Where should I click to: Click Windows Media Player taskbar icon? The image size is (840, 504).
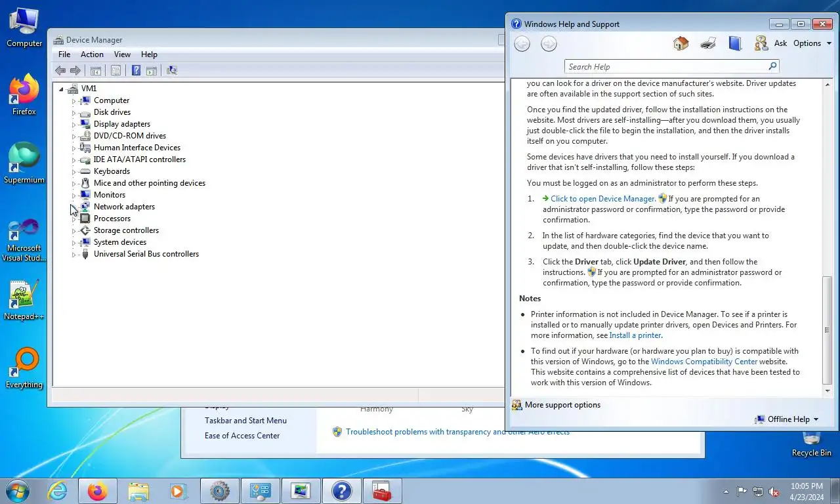[x=178, y=491]
